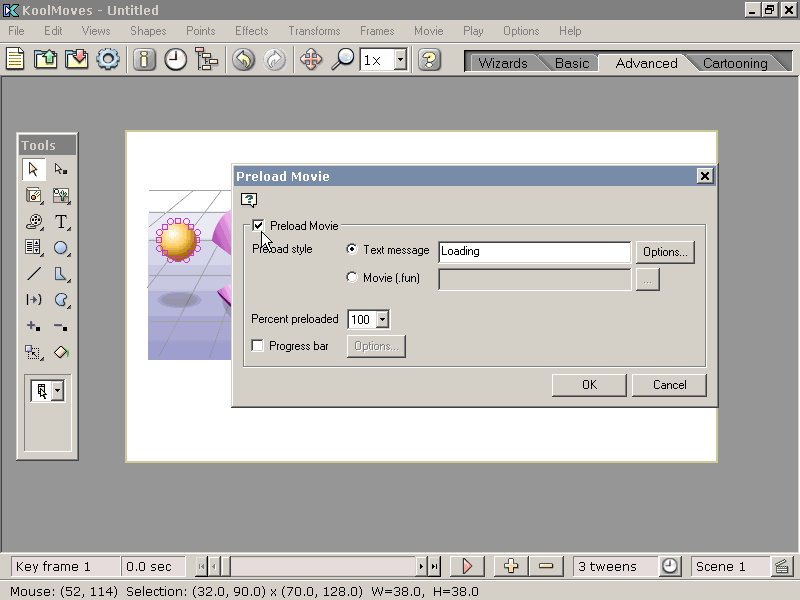Jump to the first frame

(202, 566)
